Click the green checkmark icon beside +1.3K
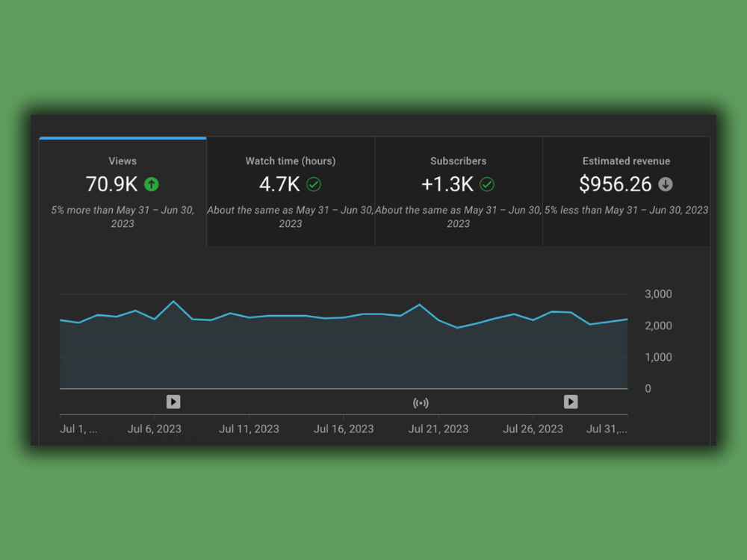Viewport: 747px width, 560px height. coord(487,184)
